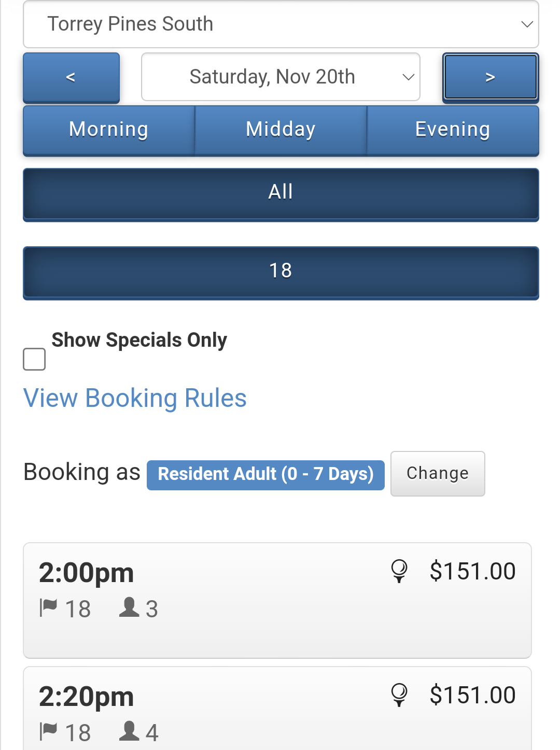
Task: Click the flag holes icon on 2:20pm slot
Action: pos(48,731)
